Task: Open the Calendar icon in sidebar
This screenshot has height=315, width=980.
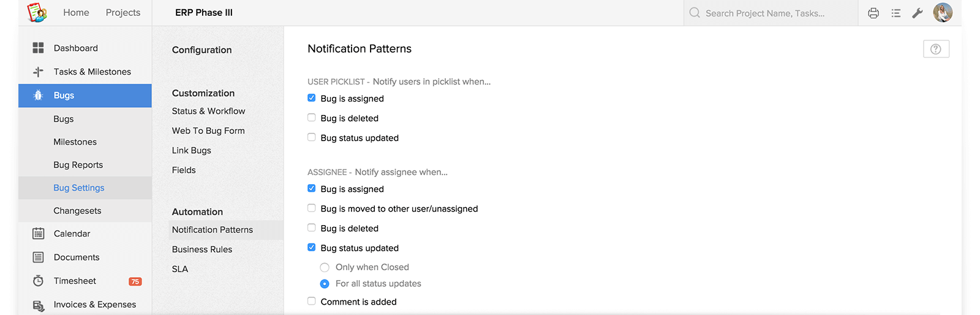Action: [x=38, y=233]
